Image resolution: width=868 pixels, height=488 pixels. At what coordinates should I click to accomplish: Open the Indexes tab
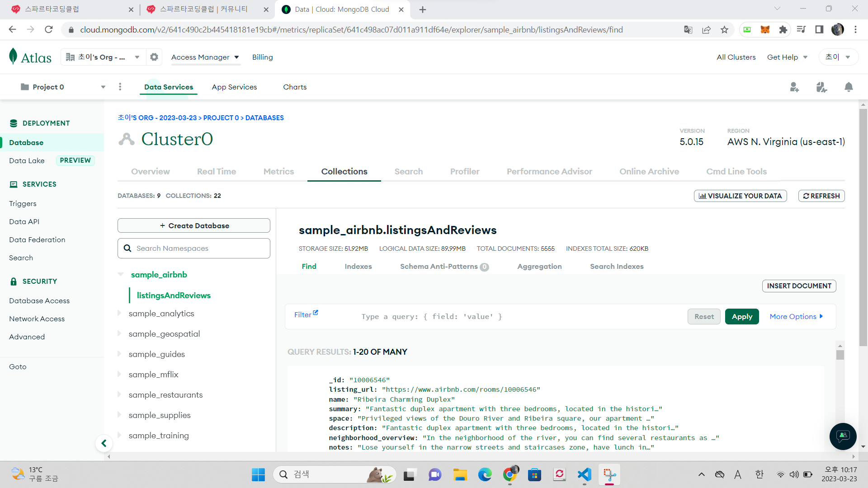358,267
